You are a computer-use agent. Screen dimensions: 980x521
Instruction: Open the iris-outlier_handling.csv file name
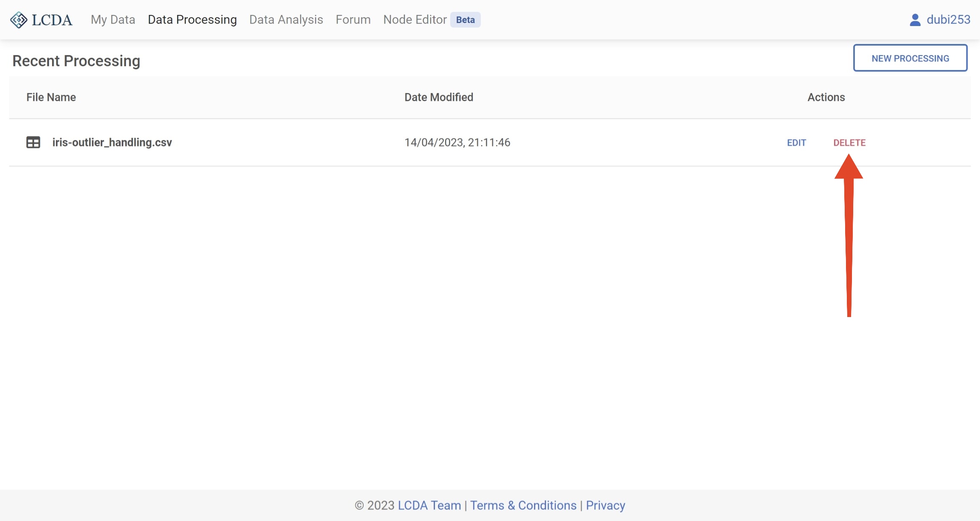coord(112,142)
